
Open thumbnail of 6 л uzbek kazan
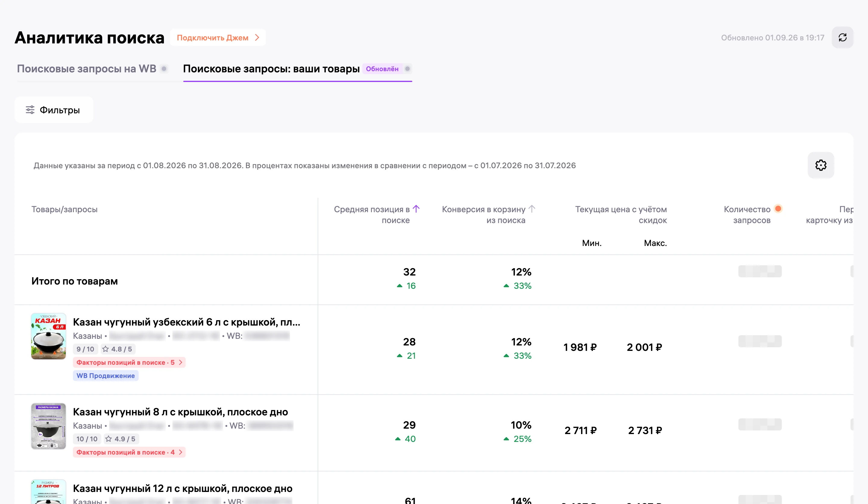(48, 336)
